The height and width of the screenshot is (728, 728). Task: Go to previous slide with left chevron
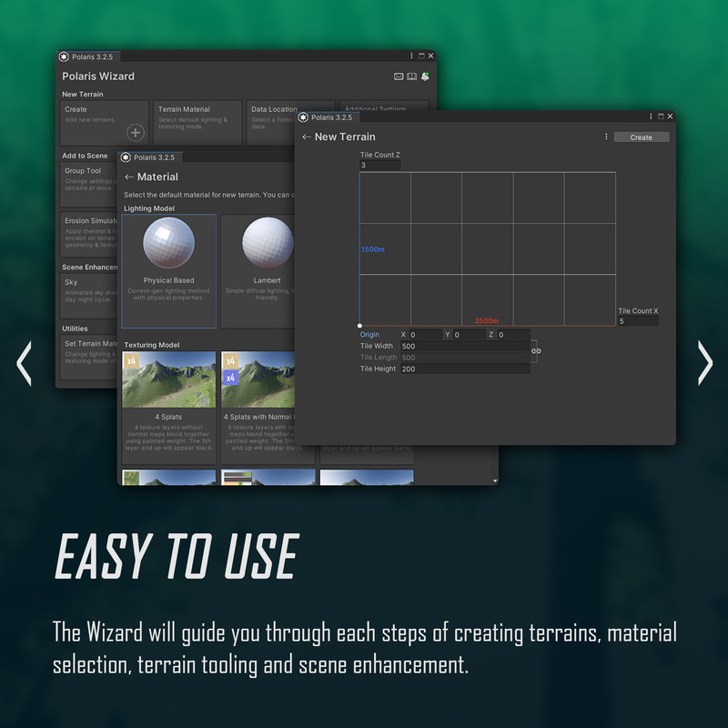pyautogui.click(x=25, y=363)
